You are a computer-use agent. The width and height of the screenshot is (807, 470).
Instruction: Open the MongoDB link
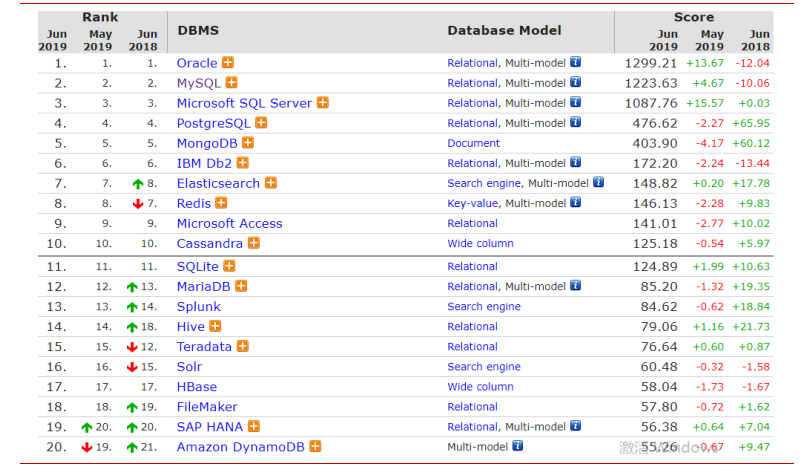click(x=207, y=144)
